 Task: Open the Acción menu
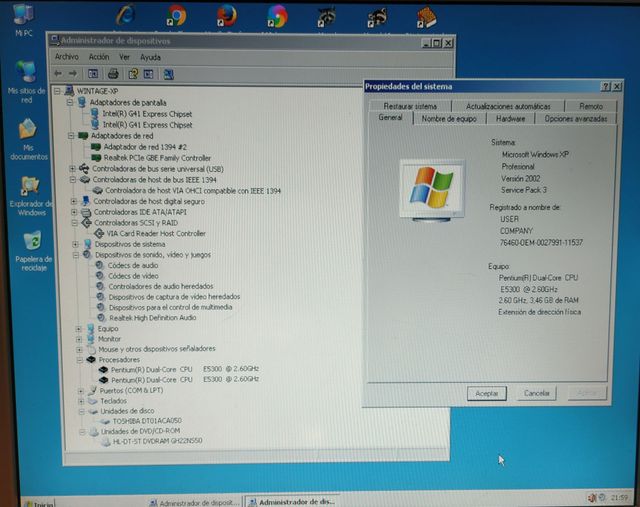click(99, 57)
